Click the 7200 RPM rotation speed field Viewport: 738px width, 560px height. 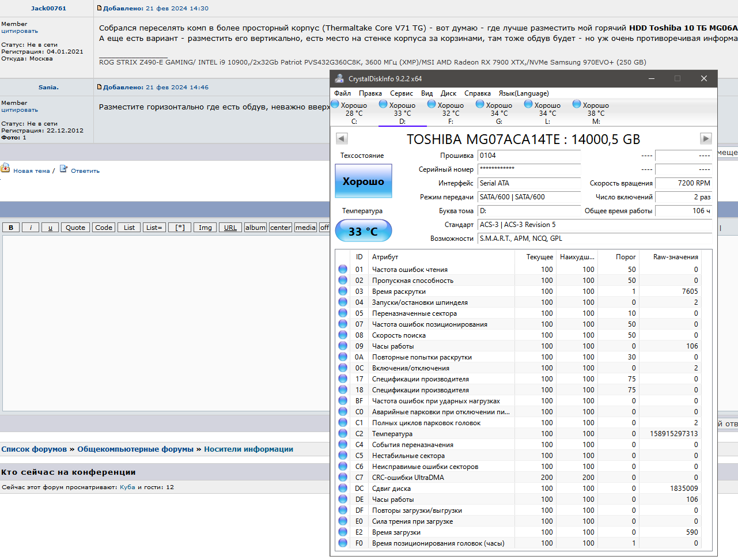pyautogui.click(x=684, y=183)
